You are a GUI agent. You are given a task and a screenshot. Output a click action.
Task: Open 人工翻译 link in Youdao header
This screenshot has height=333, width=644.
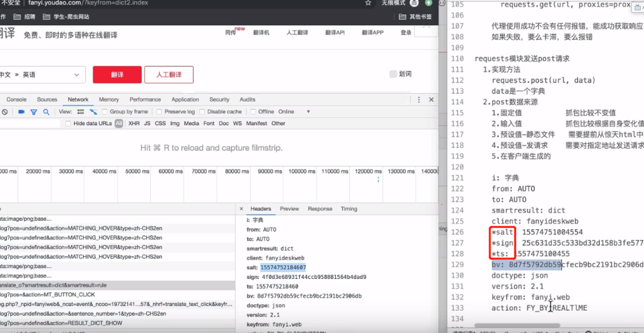[297, 33]
